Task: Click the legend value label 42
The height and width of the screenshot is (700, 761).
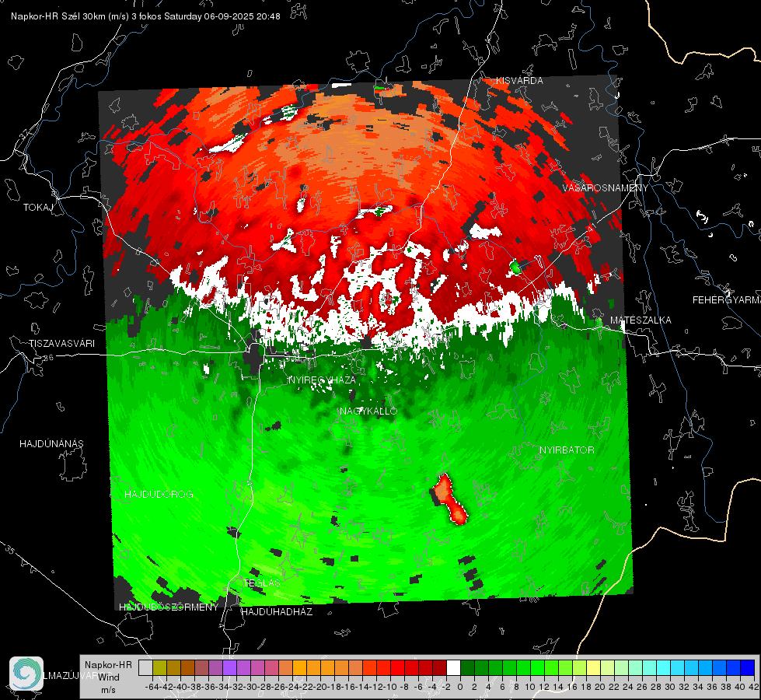Action: 754,687
